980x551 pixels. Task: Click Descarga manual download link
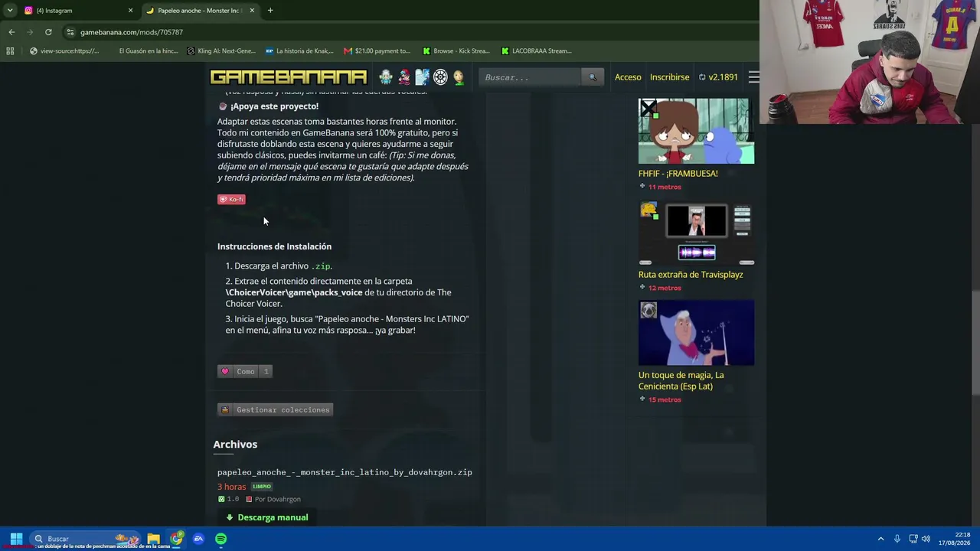[x=266, y=517]
